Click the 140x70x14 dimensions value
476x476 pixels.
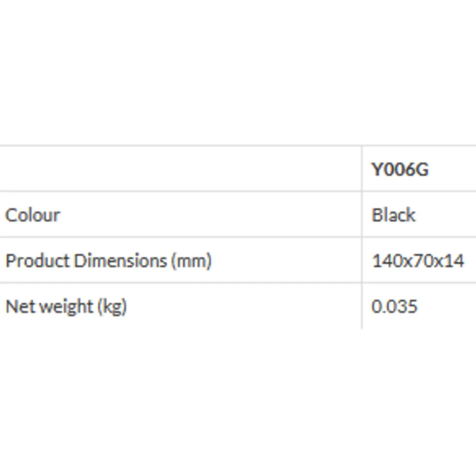click(x=418, y=261)
